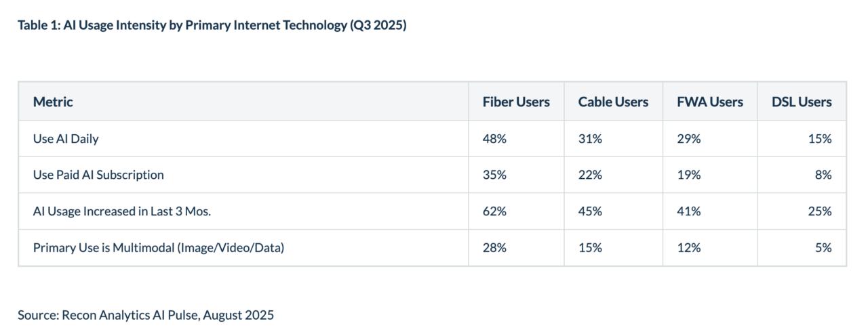868x336 pixels.
Task: Select the 31% Cable daily use cell
Action: [x=590, y=139]
